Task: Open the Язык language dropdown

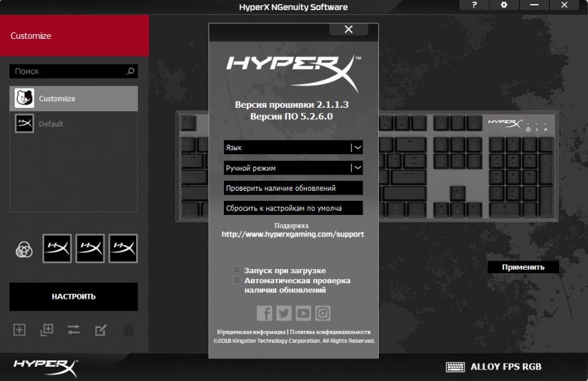Action: point(293,147)
